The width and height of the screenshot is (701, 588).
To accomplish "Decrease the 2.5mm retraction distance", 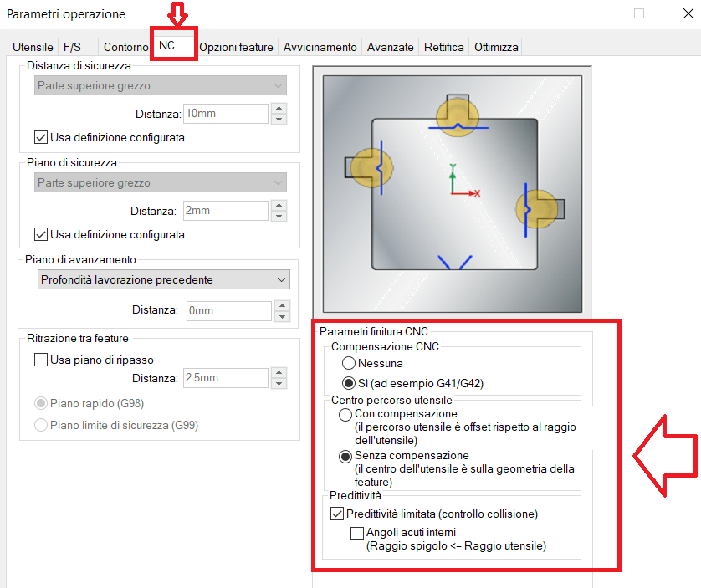I will tap(279, 383).
